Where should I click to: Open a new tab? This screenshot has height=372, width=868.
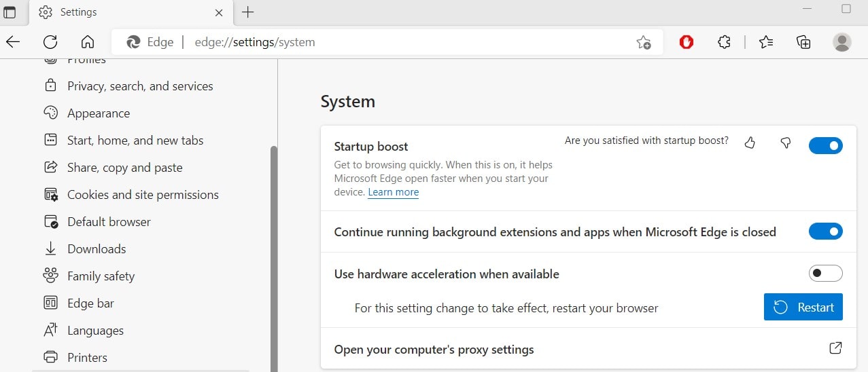coord(248,12)
